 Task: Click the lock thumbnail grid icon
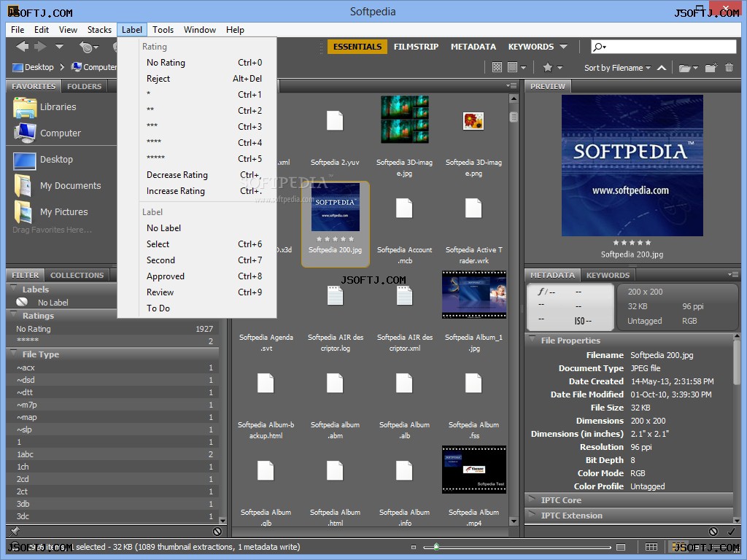[651, 547]
